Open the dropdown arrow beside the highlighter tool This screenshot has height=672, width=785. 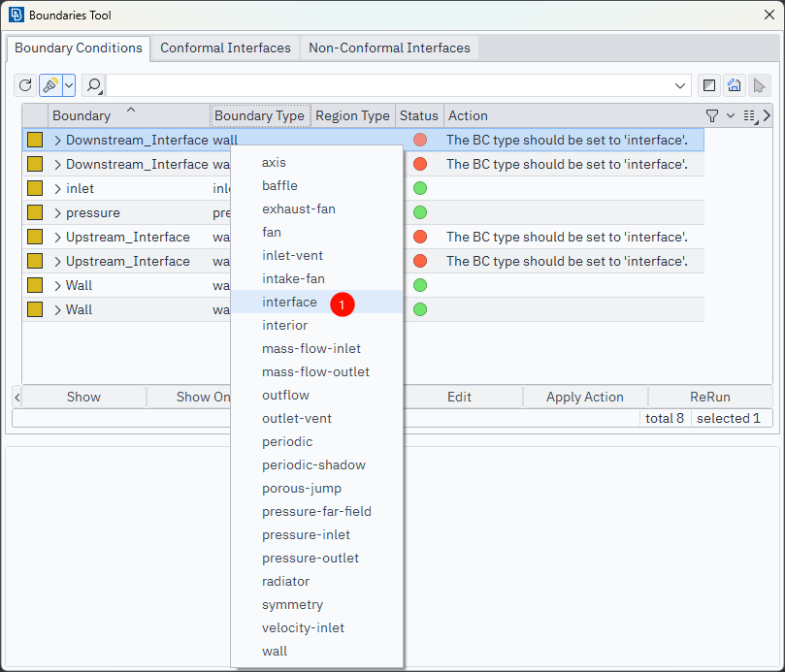[69, 85]
